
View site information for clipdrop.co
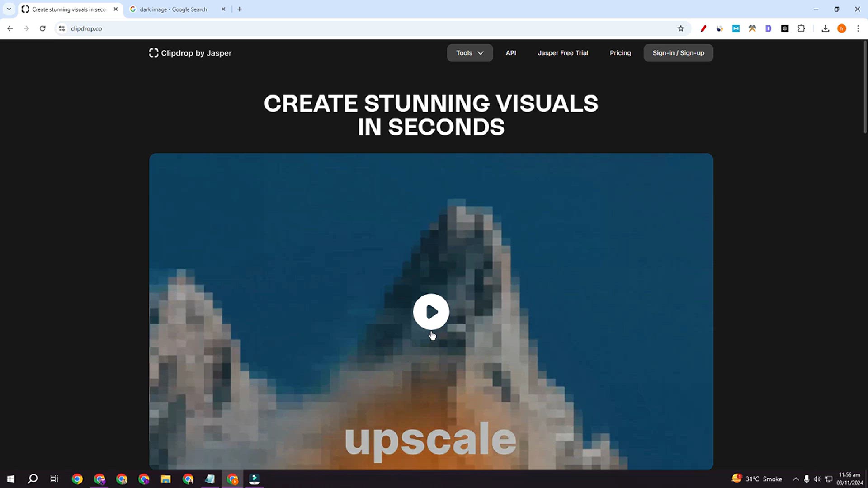pos(62,28)
